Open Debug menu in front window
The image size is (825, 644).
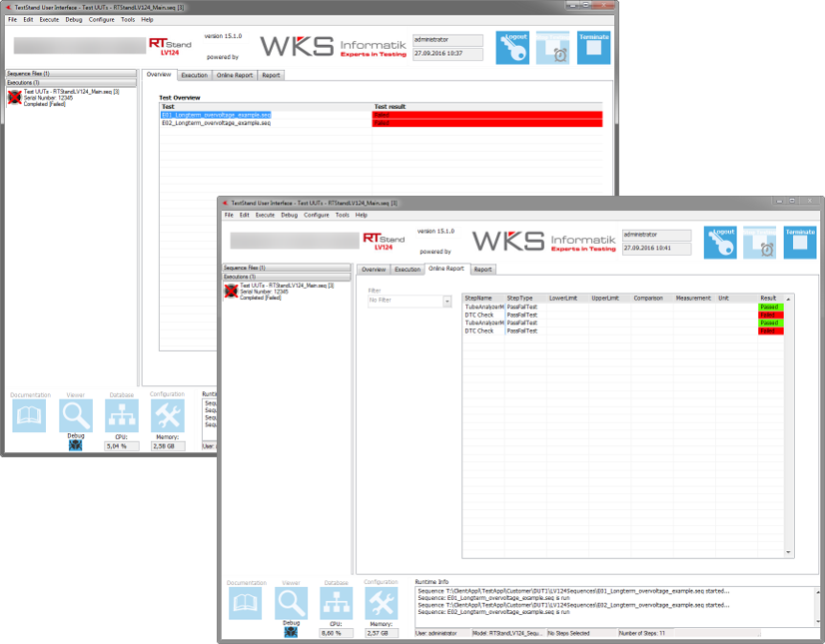[x=290, y=215]
